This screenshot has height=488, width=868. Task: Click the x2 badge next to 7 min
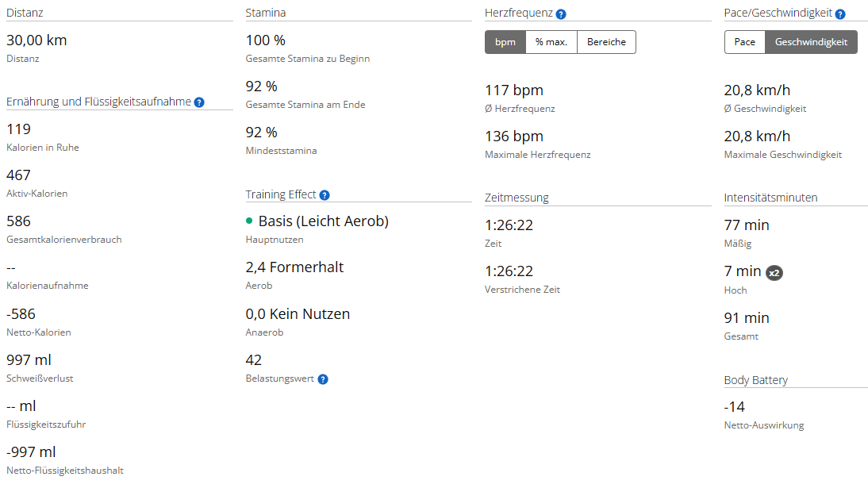tap(774, 272)
